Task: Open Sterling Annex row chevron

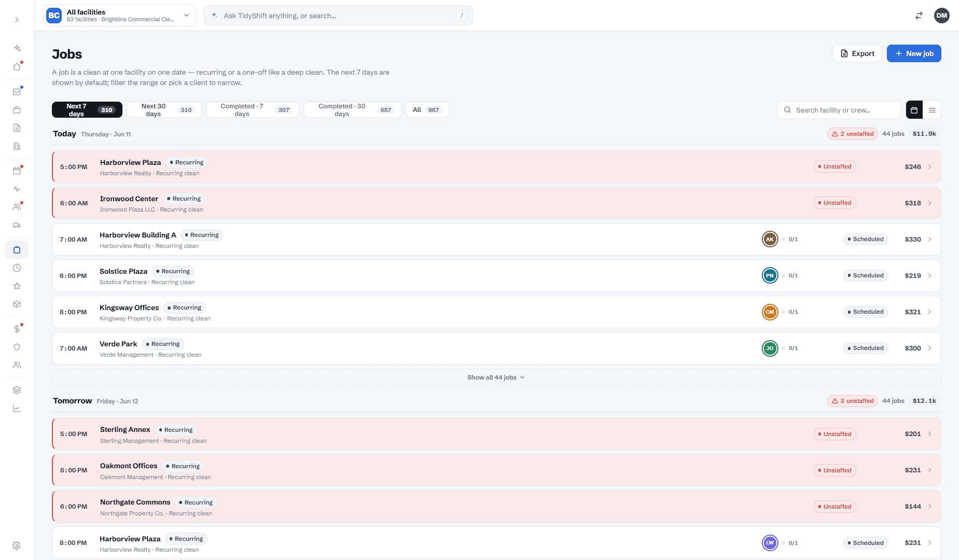Action: [929, 434]
